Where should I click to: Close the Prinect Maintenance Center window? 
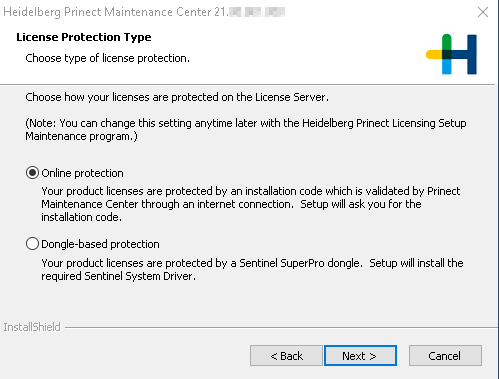483,12
